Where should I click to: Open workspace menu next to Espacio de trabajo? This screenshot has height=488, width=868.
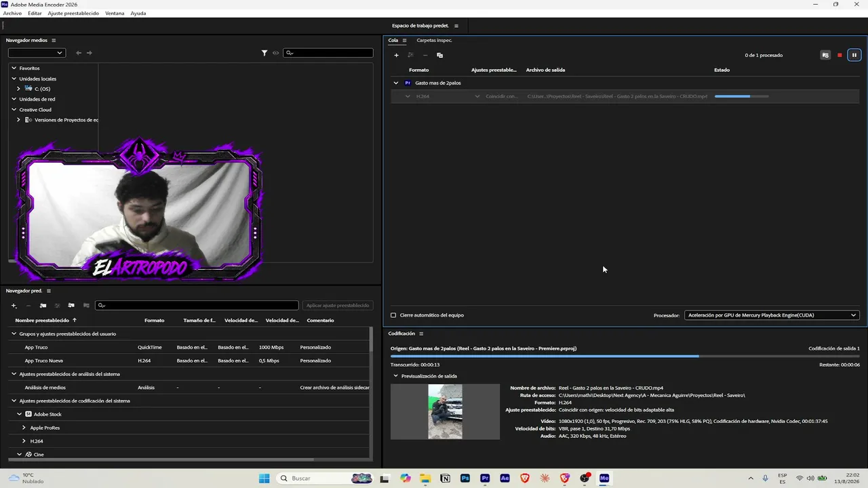(x=456, y=26)
